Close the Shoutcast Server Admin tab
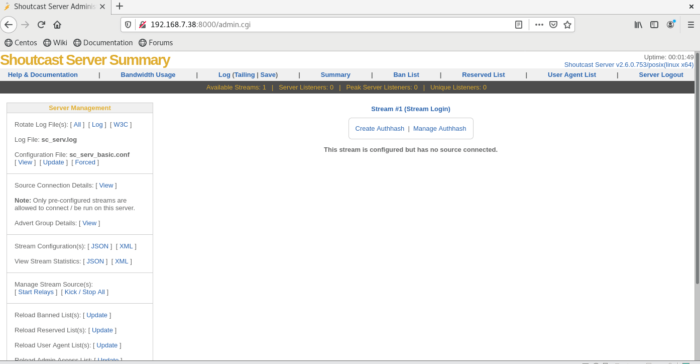The height and width of the screenshot is (364, 700). pyautogui.click(x=102, y=6)
